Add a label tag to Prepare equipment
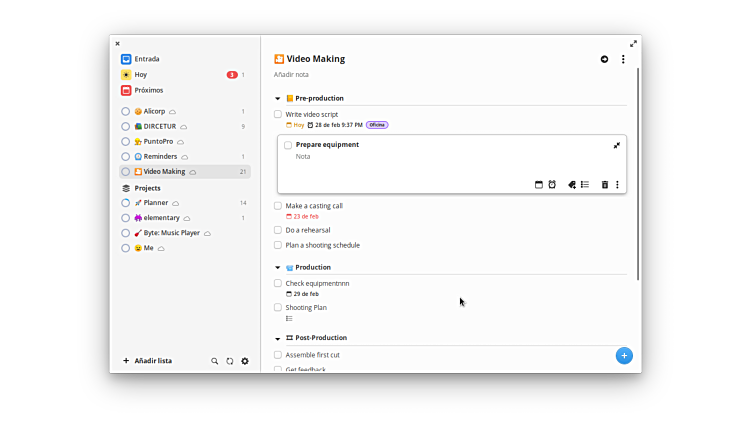Viewport: 752px width, 423px height. (x=572, y=185)
